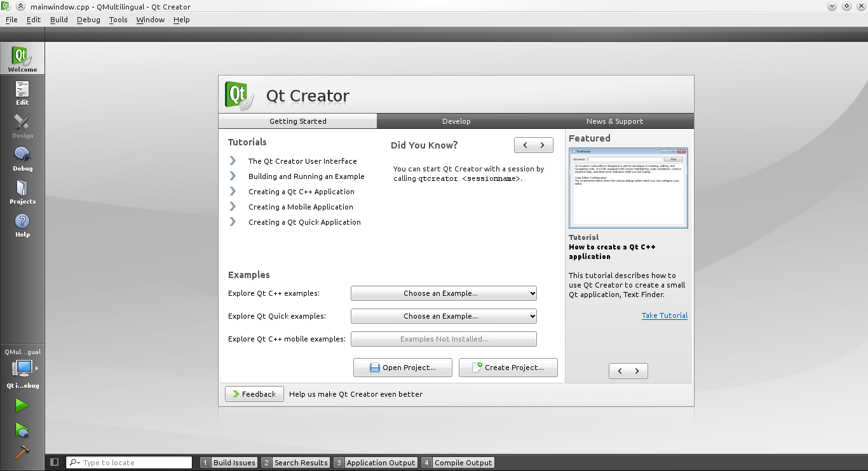
Task: Follow the Take Tutorial link
Action: point(665,315)
